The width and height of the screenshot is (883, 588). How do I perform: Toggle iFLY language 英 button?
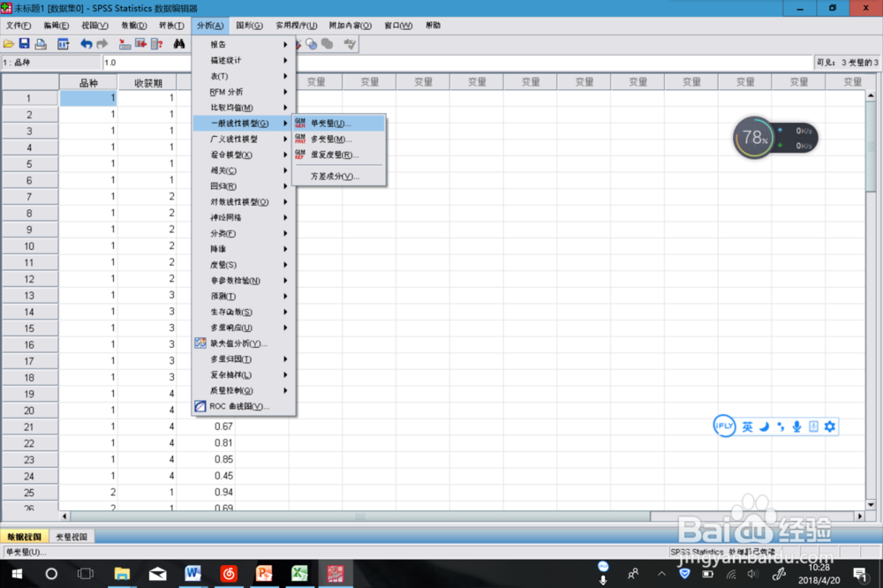(747, 427)
